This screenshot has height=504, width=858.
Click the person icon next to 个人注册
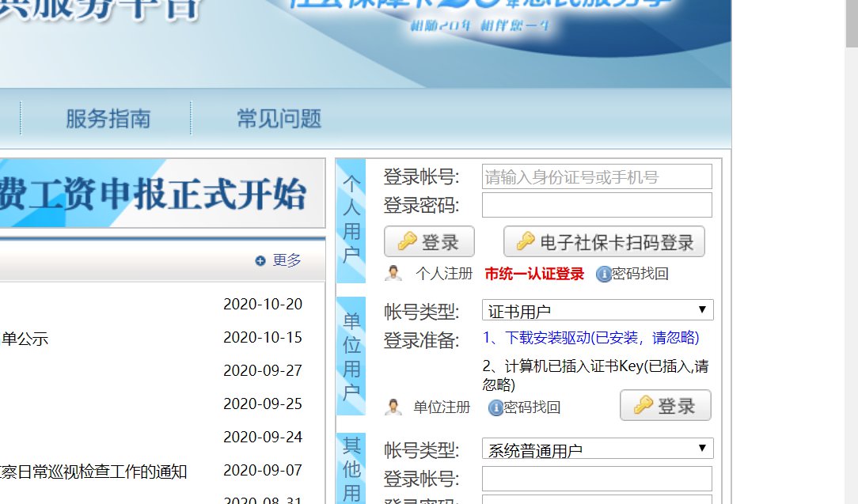(393, 273)
